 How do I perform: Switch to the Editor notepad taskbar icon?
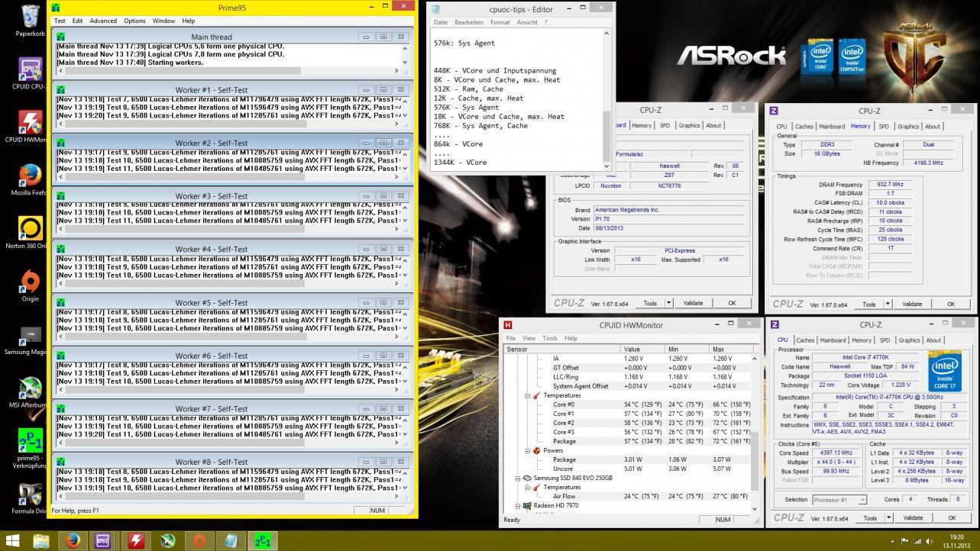(231, 541)
